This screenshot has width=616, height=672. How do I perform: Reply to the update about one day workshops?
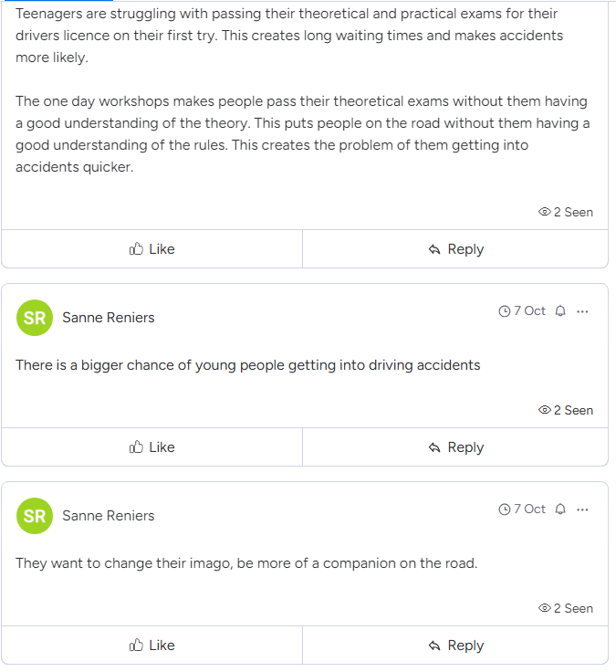click(x=455, y=249)
